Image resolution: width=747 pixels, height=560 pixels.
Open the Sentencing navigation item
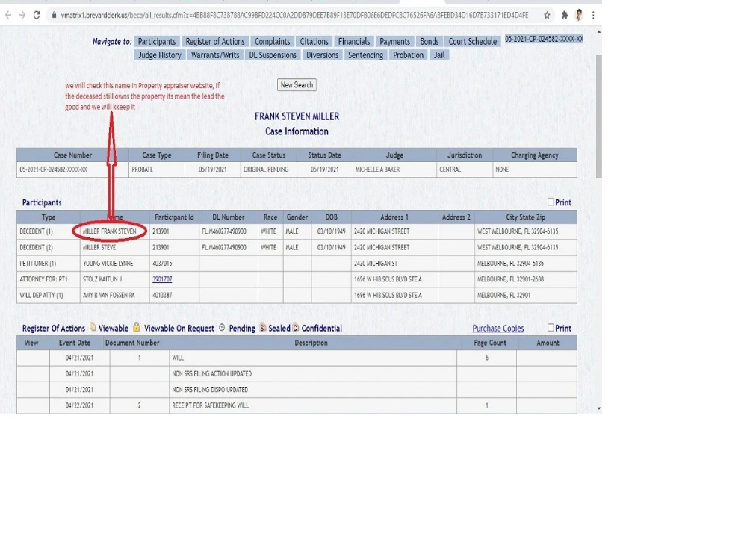click(365, 55)
